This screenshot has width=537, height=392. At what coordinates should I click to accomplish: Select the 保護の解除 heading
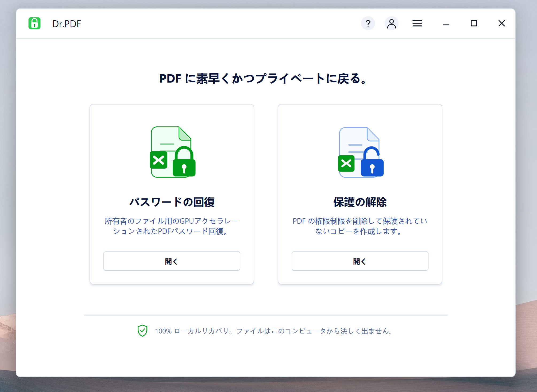coord(360,202)
